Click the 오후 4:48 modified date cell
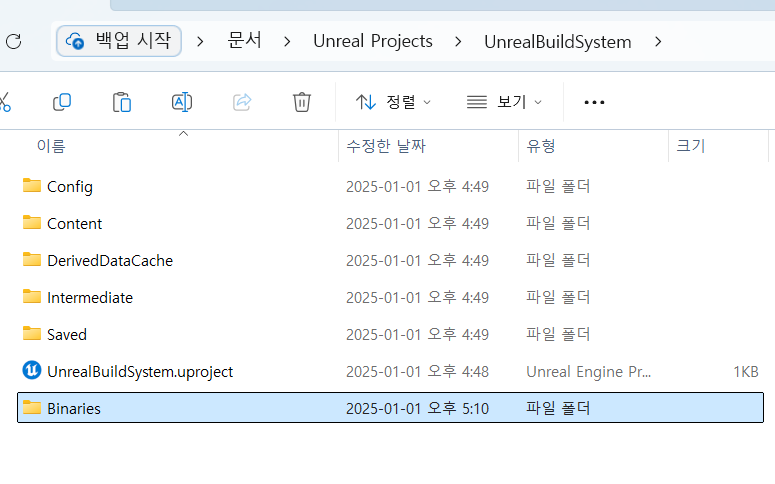The width and height of the screenshot is (775, 484). [417, 371]
